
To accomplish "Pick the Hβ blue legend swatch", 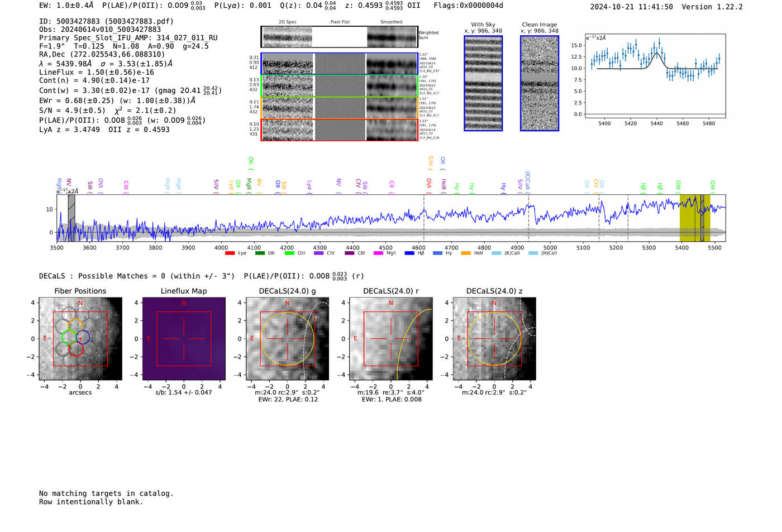I will point(409,253).
